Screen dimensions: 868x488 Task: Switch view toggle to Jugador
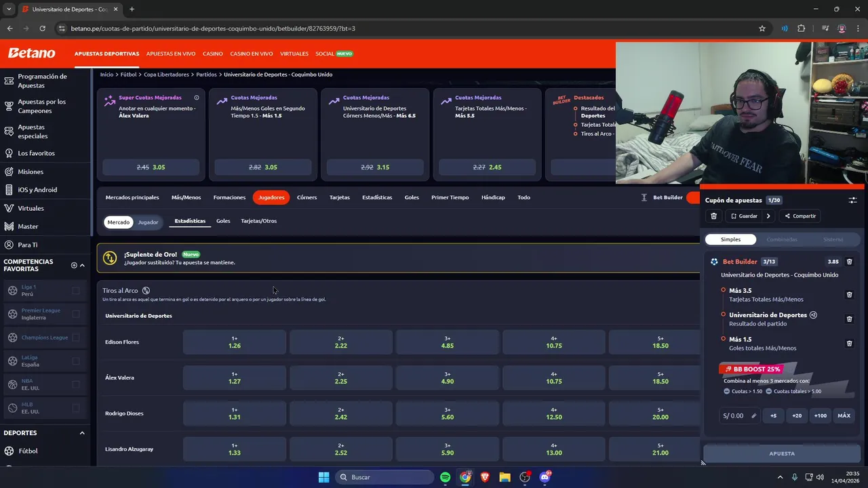pos(148,222)
